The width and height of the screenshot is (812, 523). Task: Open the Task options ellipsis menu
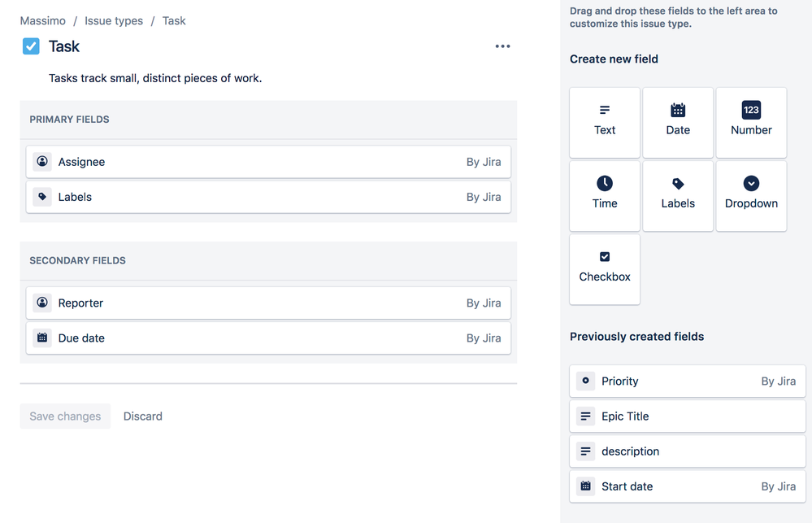coord(502,46)
